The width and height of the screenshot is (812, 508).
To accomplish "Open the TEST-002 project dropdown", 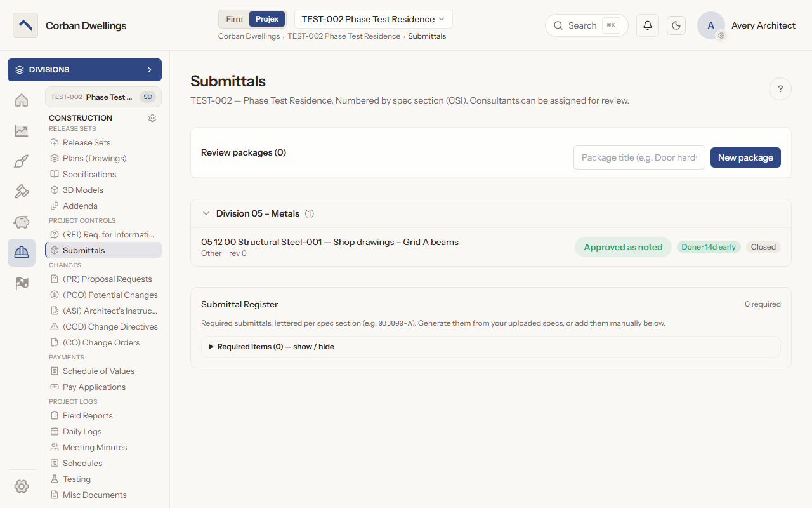I will click(374, 19).
